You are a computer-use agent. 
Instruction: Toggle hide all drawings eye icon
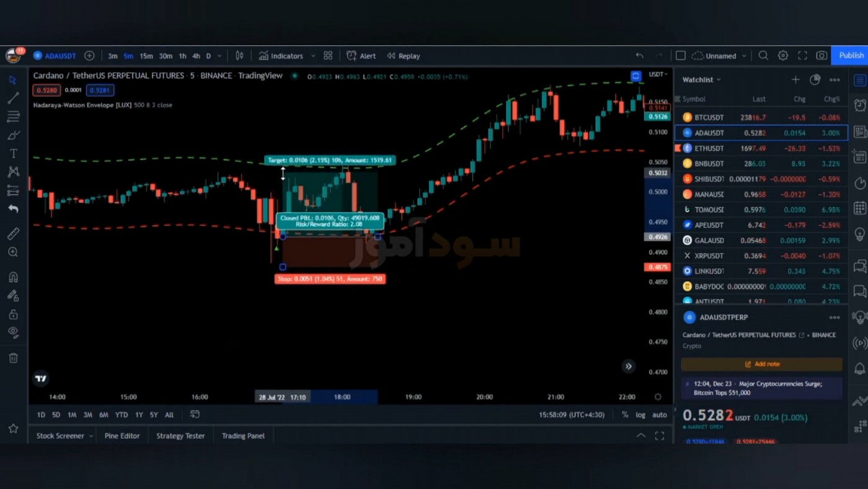13,332
